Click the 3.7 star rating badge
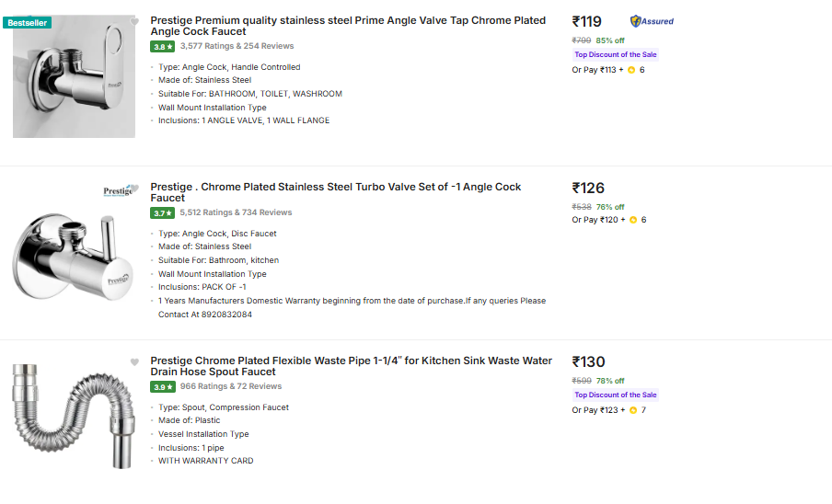The height and width of the screenshot is (504, 832). click(162, 213)
